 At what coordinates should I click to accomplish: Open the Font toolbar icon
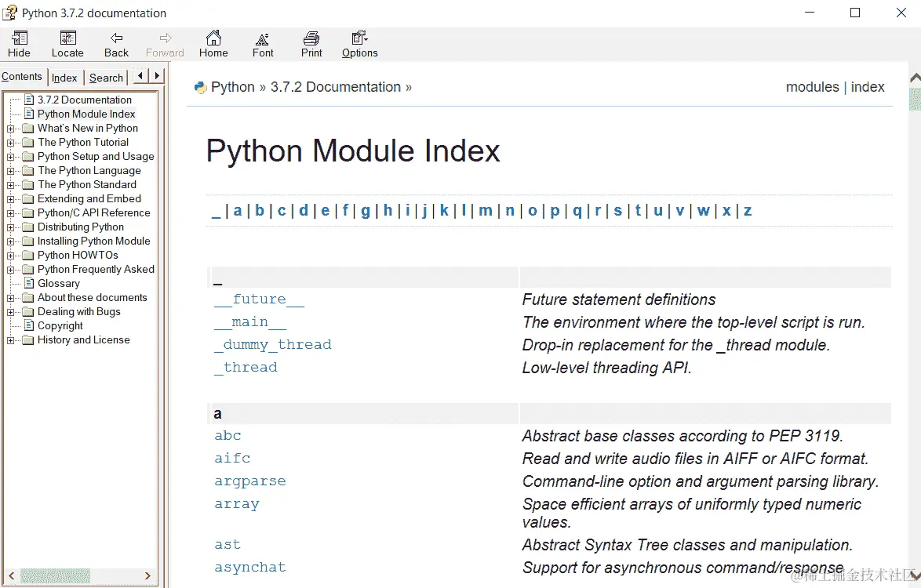[x=263, y=39]
